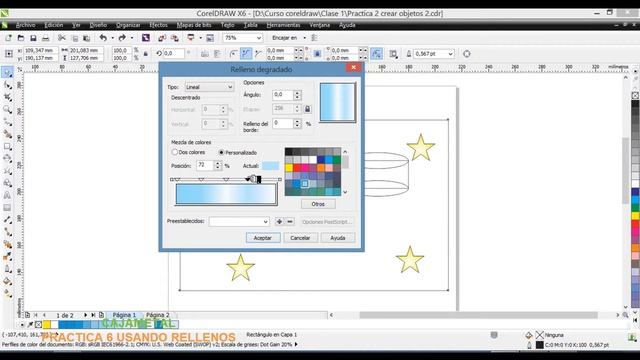Click the Export icon in toolbar
This screenshot has width=640, height=360.
tap(175, 38)
